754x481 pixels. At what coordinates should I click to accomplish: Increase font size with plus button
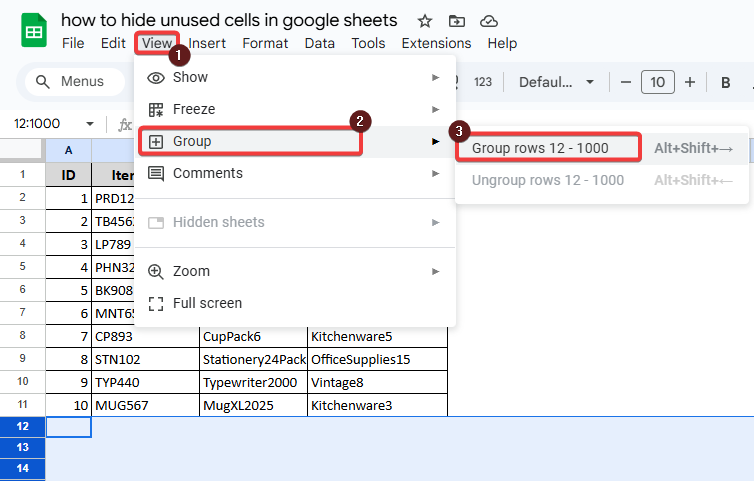[691, 82]
